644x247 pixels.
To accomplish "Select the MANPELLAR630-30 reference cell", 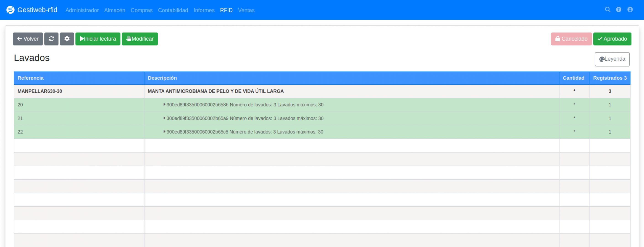I will pyautogui.click(x=79, y=91).
